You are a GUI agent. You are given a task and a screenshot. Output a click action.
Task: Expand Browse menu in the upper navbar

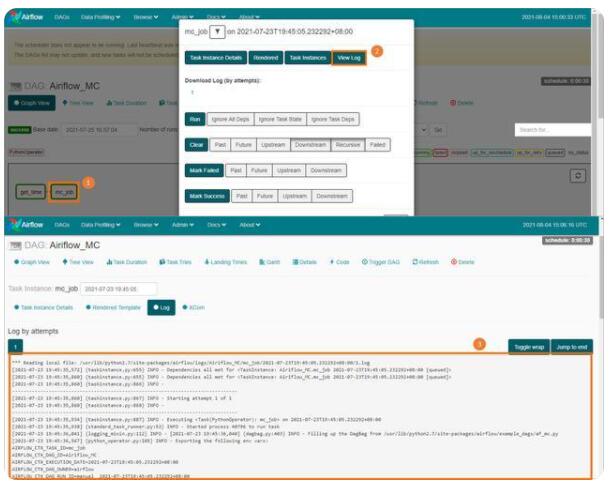pyautogui.click(x=145, y=17)
